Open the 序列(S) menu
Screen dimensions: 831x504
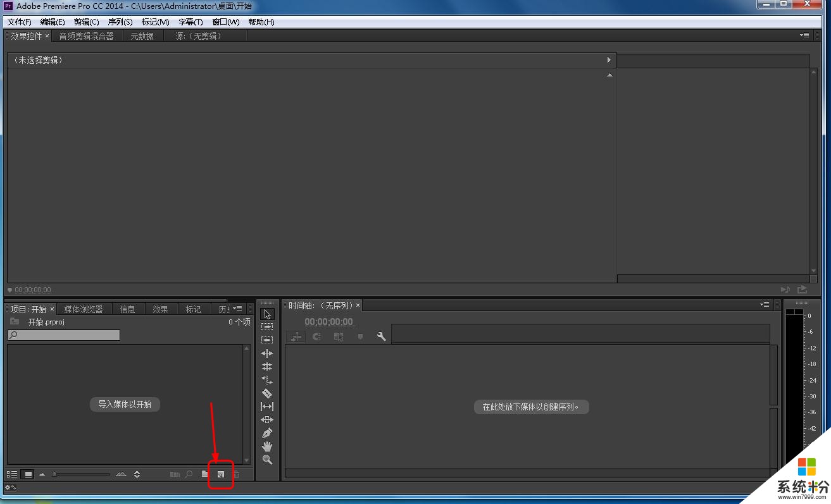click(x=120, y=22)
